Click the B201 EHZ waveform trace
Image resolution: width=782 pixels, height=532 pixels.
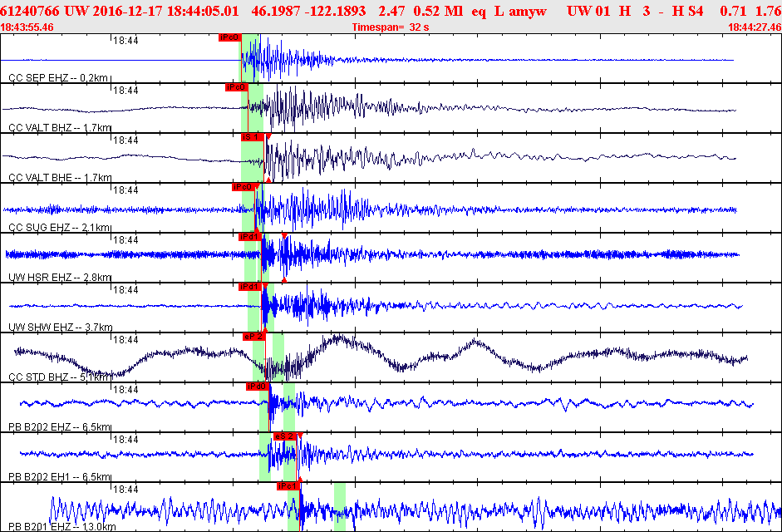416,510
